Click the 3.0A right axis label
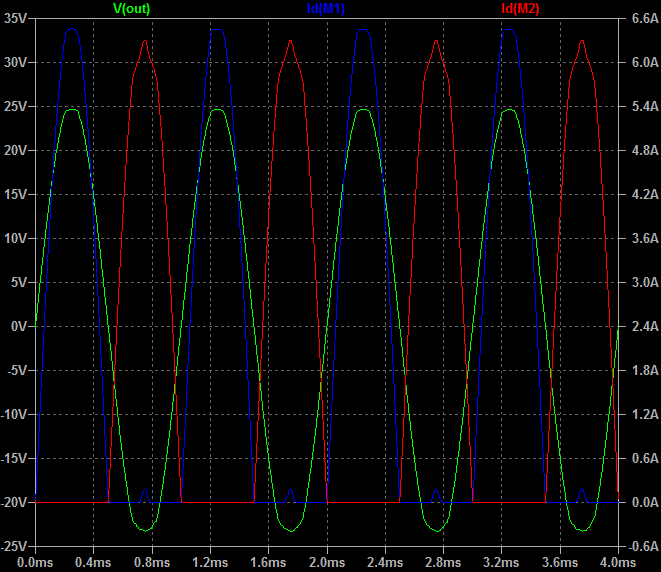The height and width of the screenshot is (572, 661). click(x=645, y=282)
